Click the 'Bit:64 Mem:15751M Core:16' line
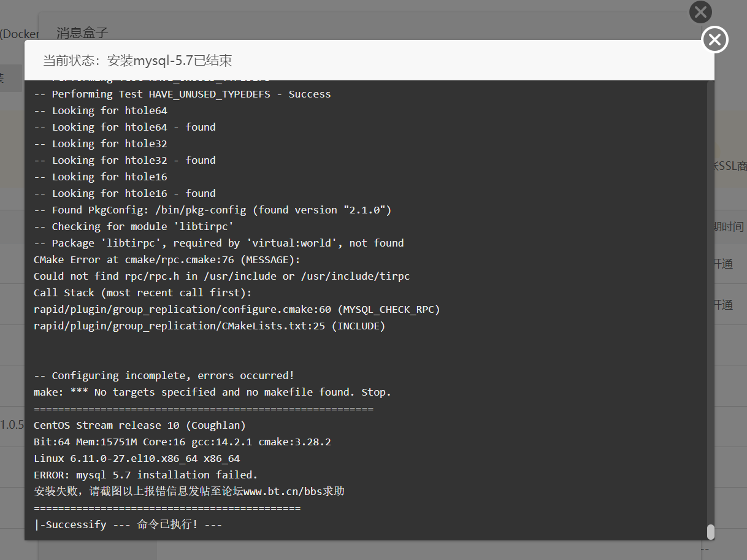 pyautogui.click(x=182, y=442)
